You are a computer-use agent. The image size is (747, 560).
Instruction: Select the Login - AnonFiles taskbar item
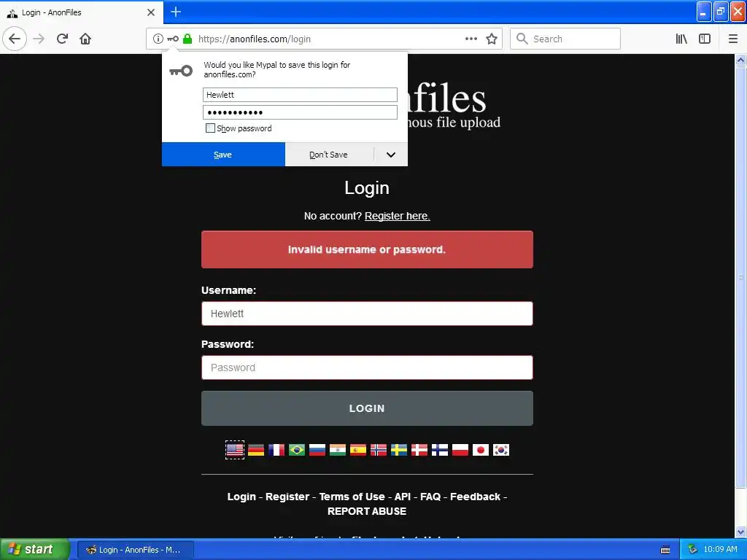[135, 550]
